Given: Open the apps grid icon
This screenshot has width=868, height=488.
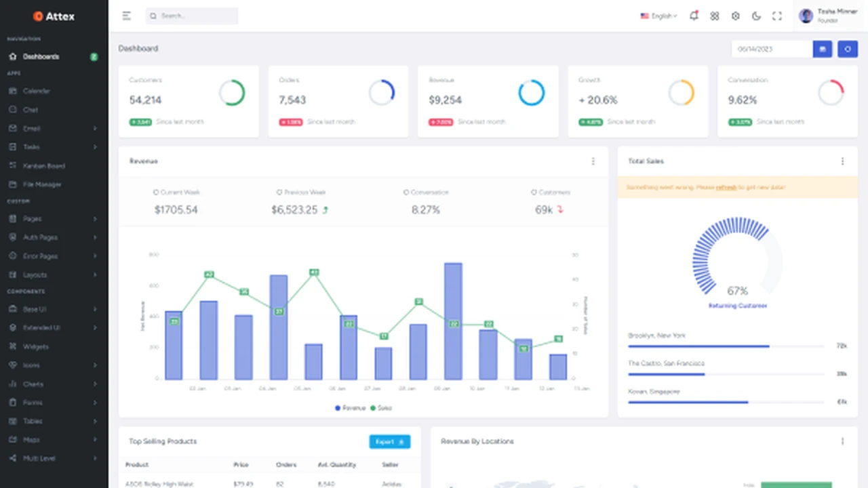Looking at the screenshot, I should 715,16.
